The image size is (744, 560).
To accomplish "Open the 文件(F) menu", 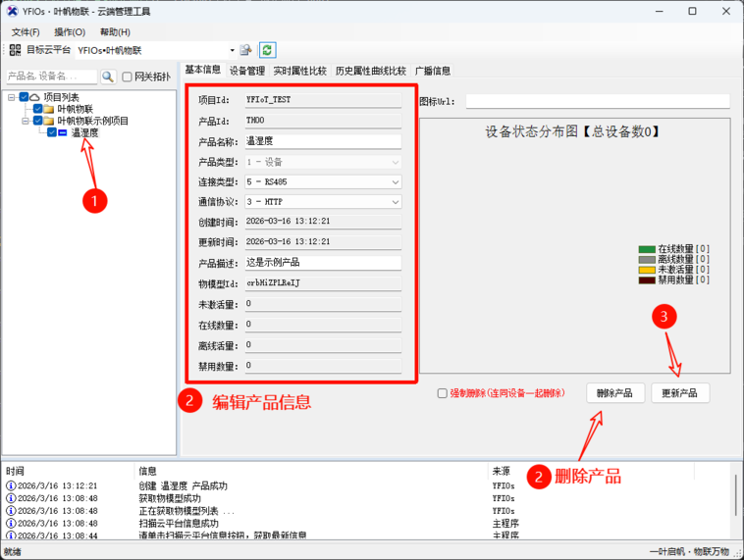I will [x=26, y=31].
